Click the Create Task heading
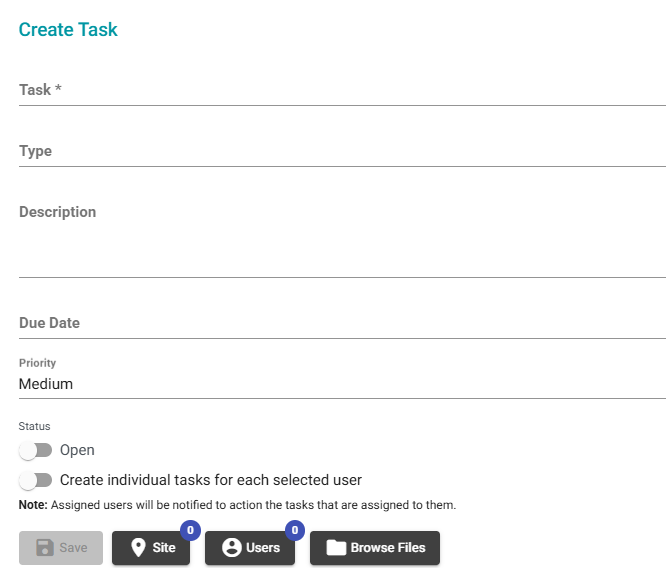This screenshot has height=581, width=666. point(68,30)
